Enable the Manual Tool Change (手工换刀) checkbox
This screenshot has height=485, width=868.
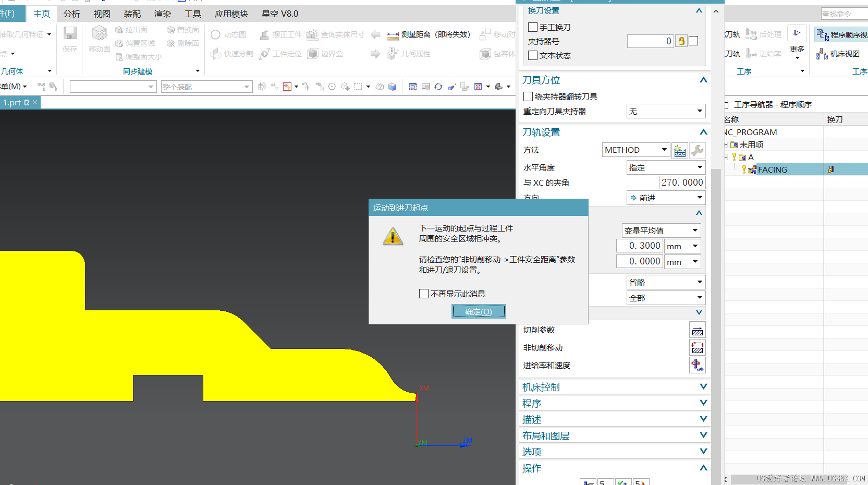click(x=533, y=27)
